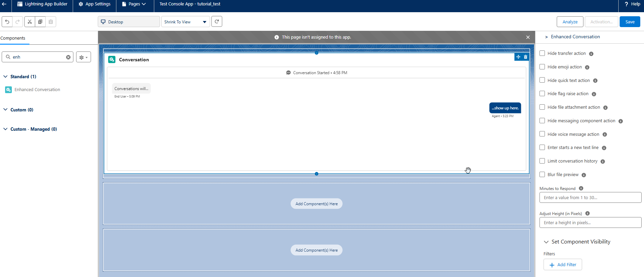This screenshot has height=277, width=644.
Task: Toggle Hide file attachment action checkbox
Action: coord(542,107)
